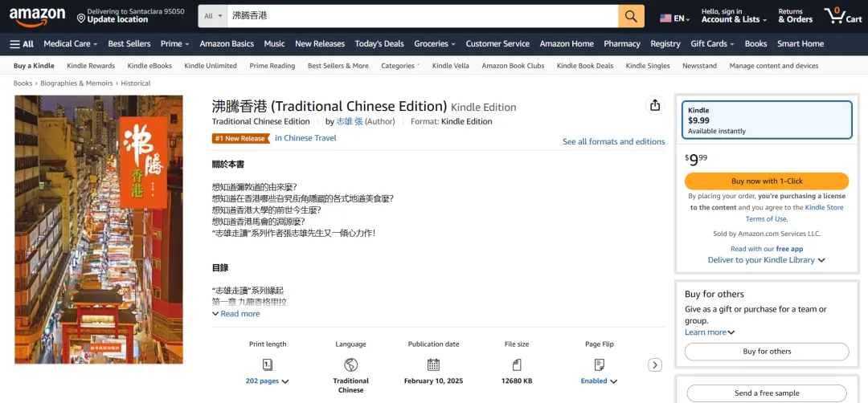Open the All hamburger menu
The height and width of the screenshot is (403, 868).
22,43
